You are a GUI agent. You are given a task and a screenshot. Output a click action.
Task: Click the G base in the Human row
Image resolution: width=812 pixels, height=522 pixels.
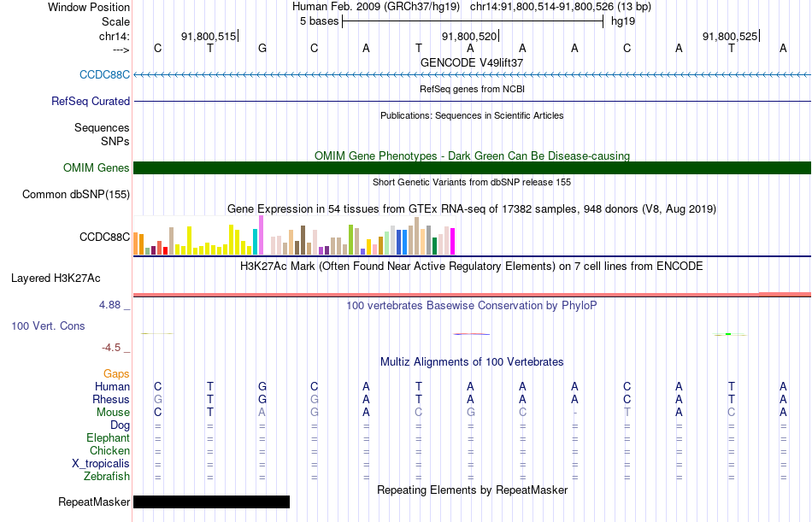(262, 387)
